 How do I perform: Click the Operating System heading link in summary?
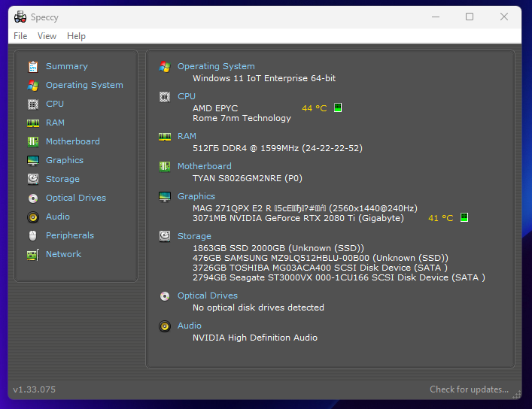tap(216, 66)
